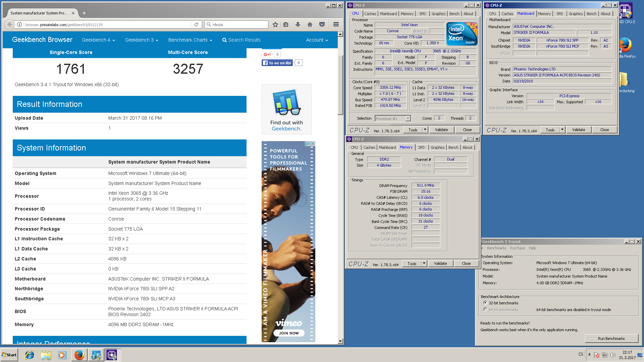Open About tab in CPU-Z Mainboard window
644x362 pixels.
pyautogui.click(x=605, y=14)
